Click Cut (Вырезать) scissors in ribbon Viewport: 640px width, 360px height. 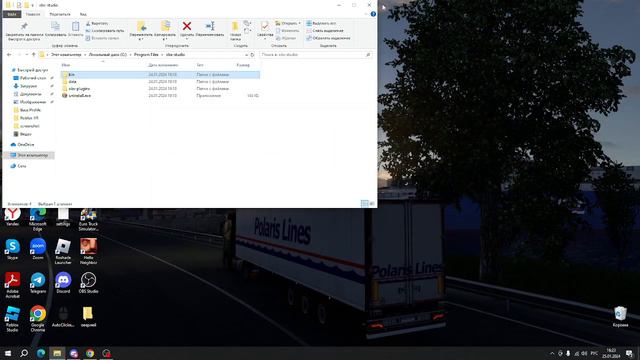pos(97,23)
